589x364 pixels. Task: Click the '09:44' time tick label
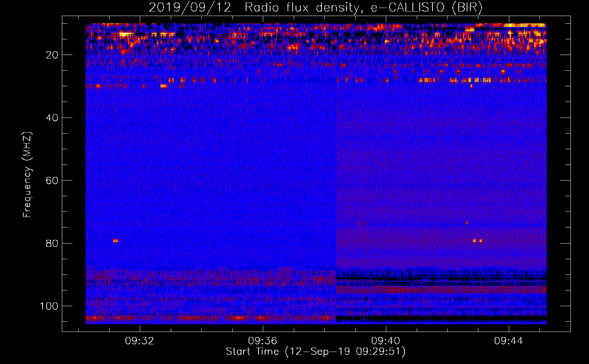[509, 341]
